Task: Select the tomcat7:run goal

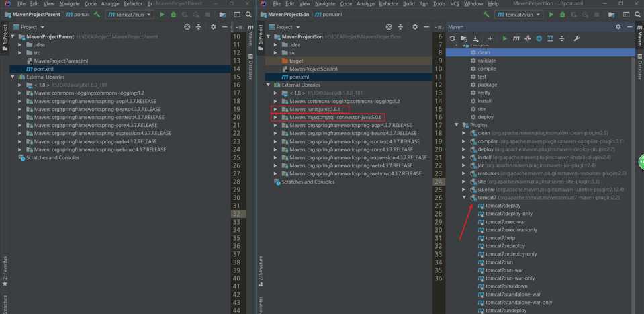Action: point(499,262)
